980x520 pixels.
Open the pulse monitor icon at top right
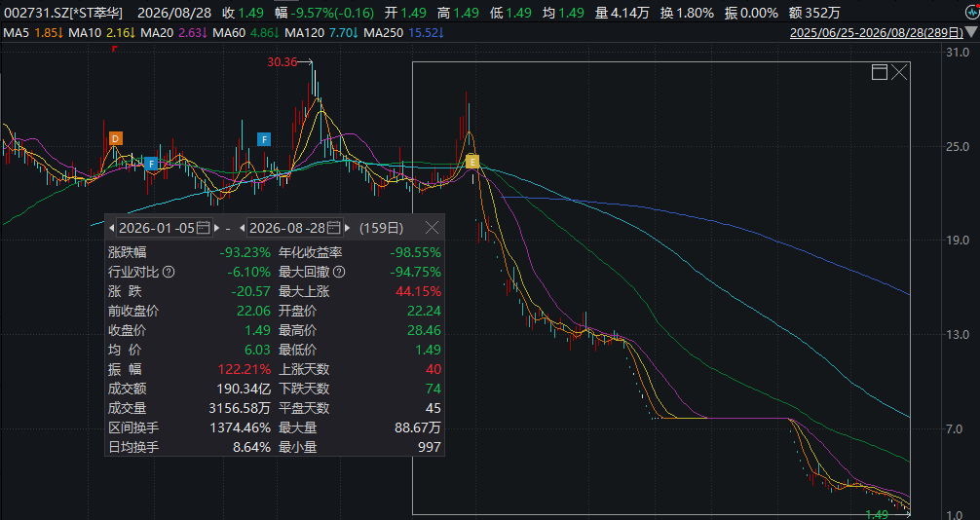pos(972,12)
